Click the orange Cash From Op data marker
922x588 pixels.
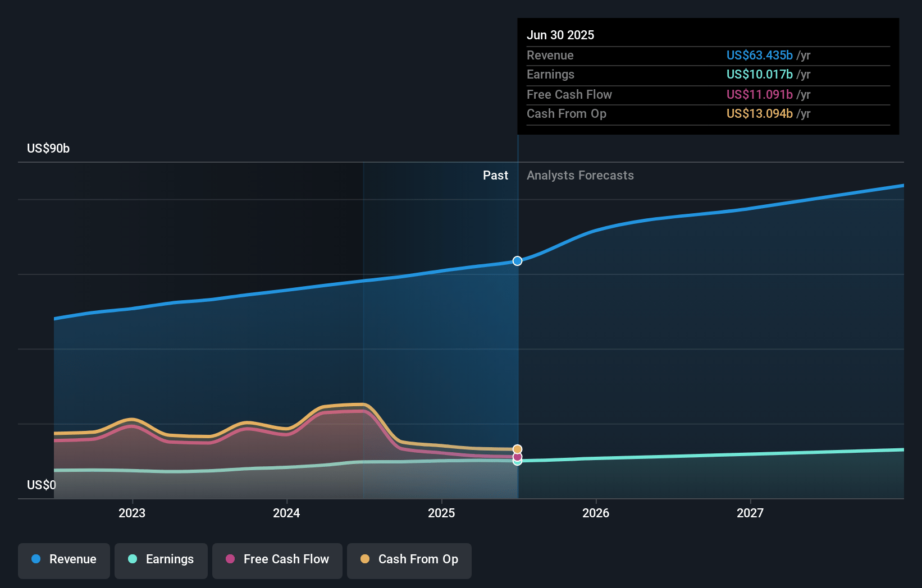click(x=517, y=449)
